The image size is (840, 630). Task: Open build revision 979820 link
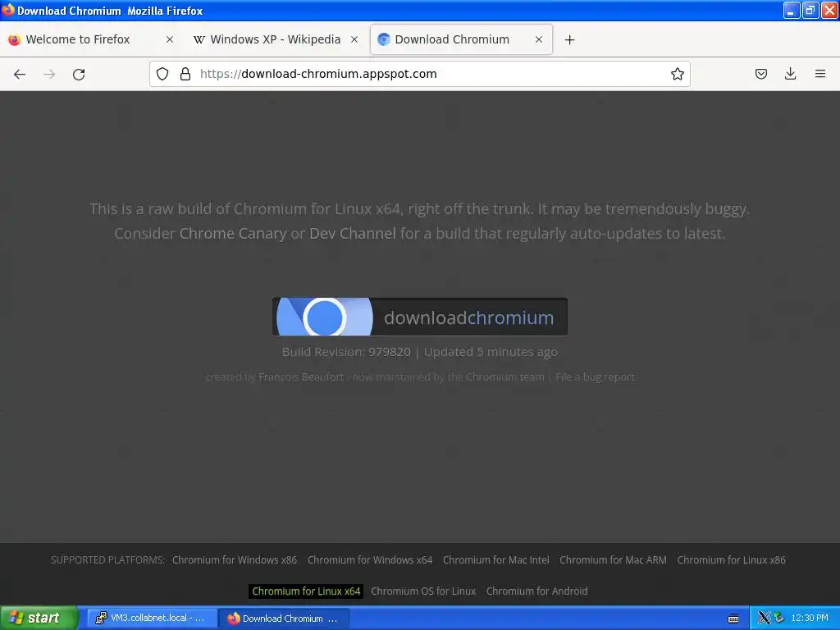pos(390,352)
